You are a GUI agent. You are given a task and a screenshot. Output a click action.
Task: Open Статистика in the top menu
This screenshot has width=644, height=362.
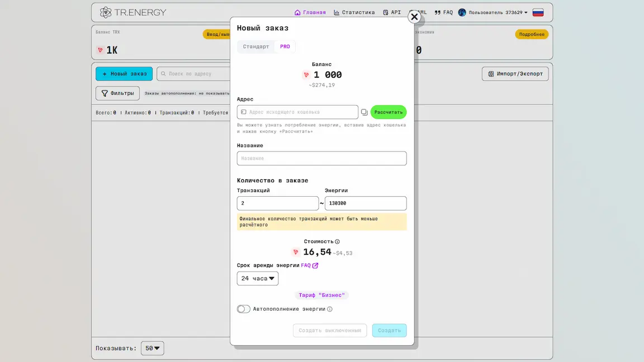[x=354, y=12]
